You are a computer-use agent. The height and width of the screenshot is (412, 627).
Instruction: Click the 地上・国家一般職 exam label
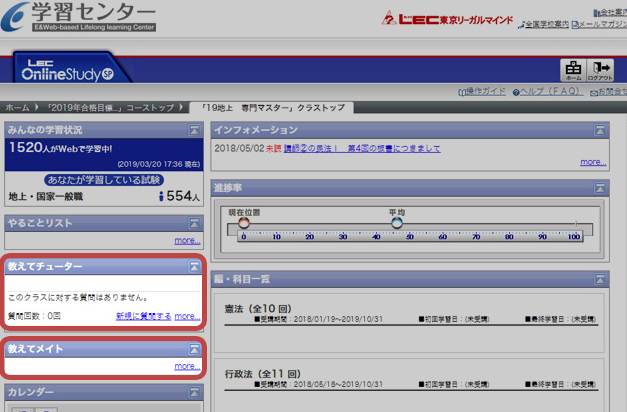(x=46, y=196)
